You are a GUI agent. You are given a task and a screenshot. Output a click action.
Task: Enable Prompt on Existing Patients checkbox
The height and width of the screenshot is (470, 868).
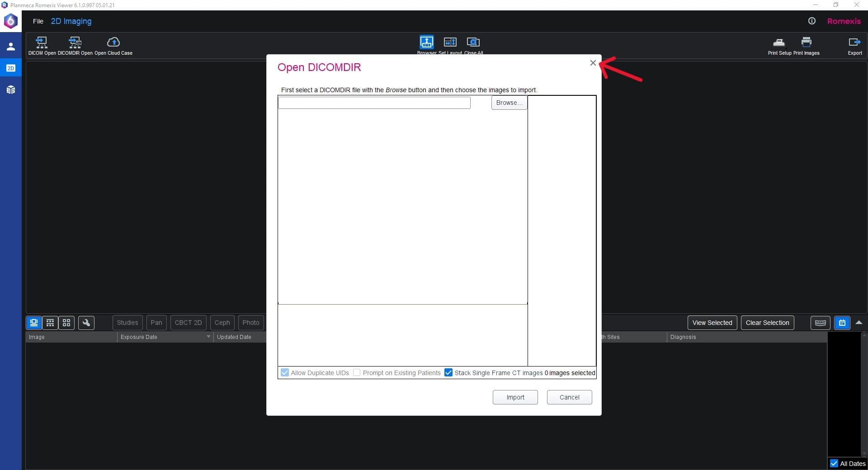357,373
